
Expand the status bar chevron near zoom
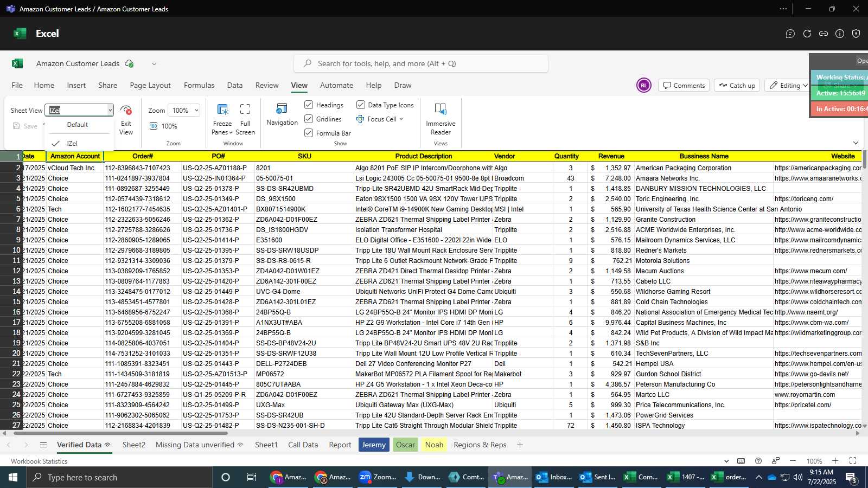pyautogui.click(x=726, y=461)
